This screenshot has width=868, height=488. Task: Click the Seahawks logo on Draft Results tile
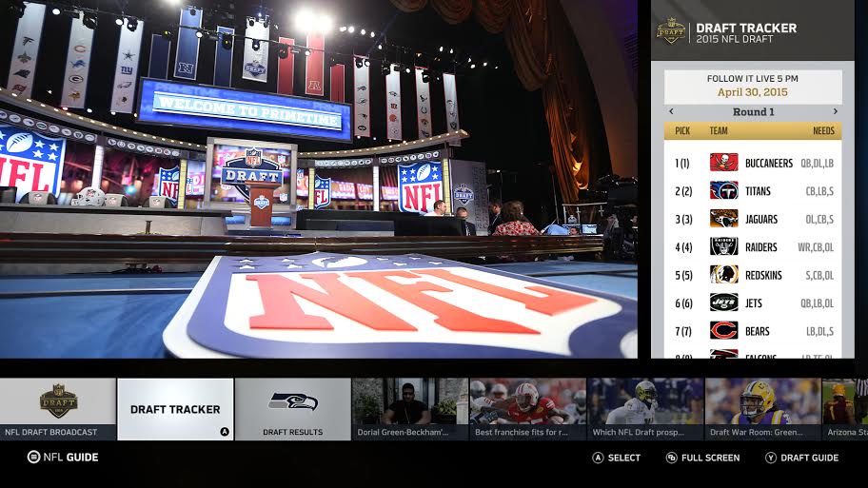(x=293, y=401)
